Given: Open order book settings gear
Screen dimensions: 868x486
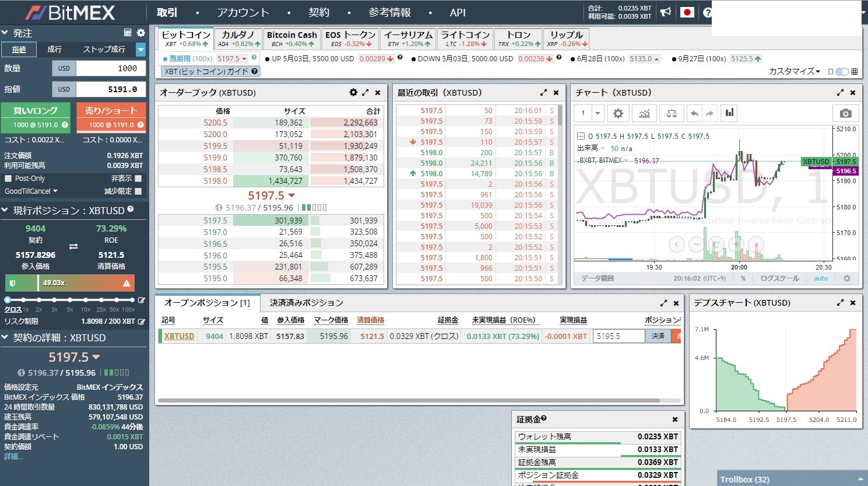Looking at the screenshot, I should click(353, 92).
